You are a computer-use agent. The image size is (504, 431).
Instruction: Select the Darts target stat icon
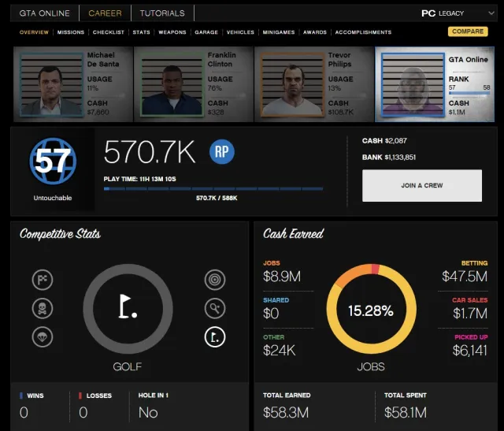[215, 280]
